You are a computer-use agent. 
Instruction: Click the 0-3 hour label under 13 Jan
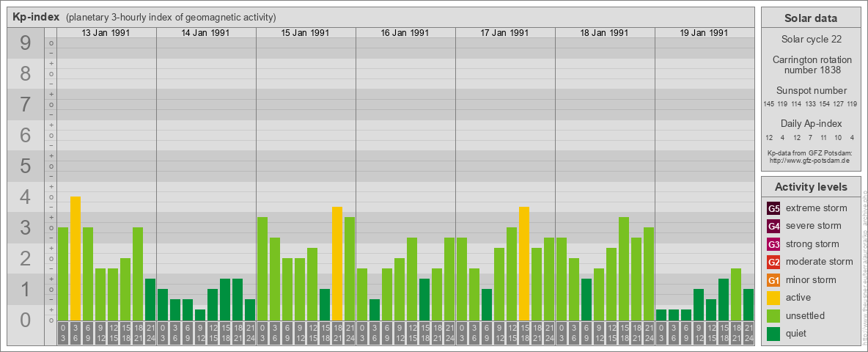(x=62, y=332)
